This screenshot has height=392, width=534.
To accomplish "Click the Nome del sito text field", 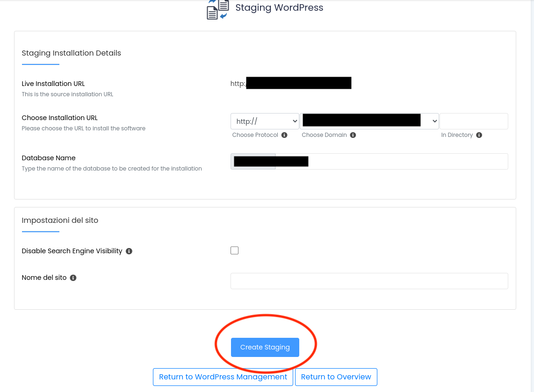I will tap(369, 281).
